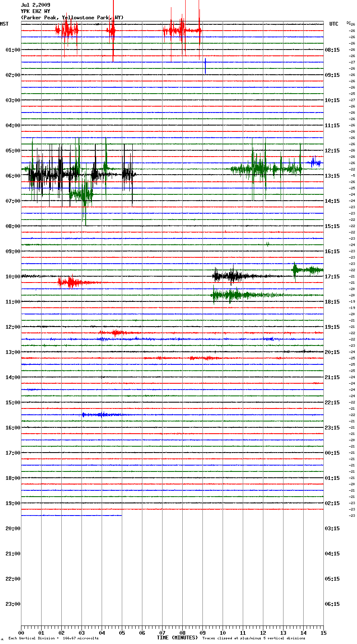The width and height of the screenshot is (357, 644).
Task: Select the 09:15 UTC time label
Action: [332, 75]
